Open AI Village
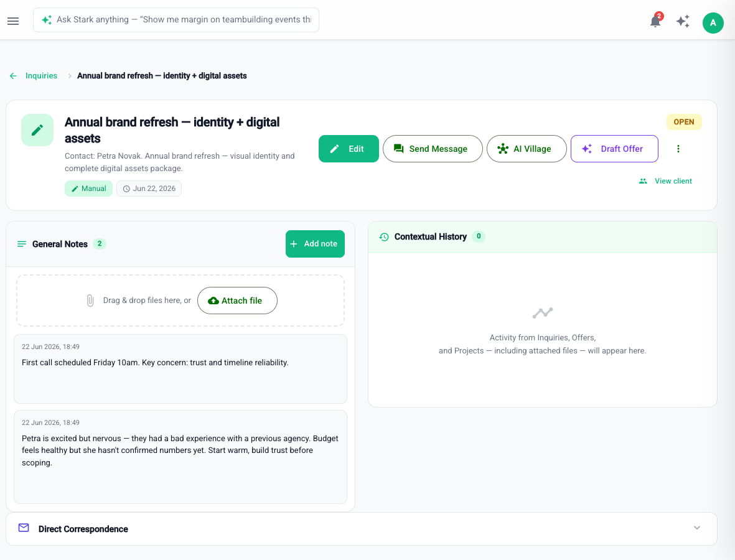The height and width of the screenshot is (560, 735). pyautogui.click(x=527, y=149)
